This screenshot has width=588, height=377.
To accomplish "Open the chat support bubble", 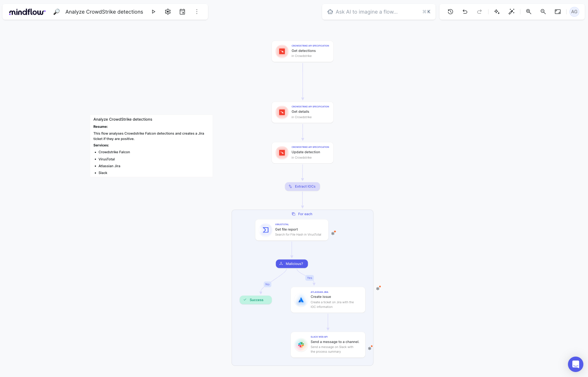I will [575, 364].
